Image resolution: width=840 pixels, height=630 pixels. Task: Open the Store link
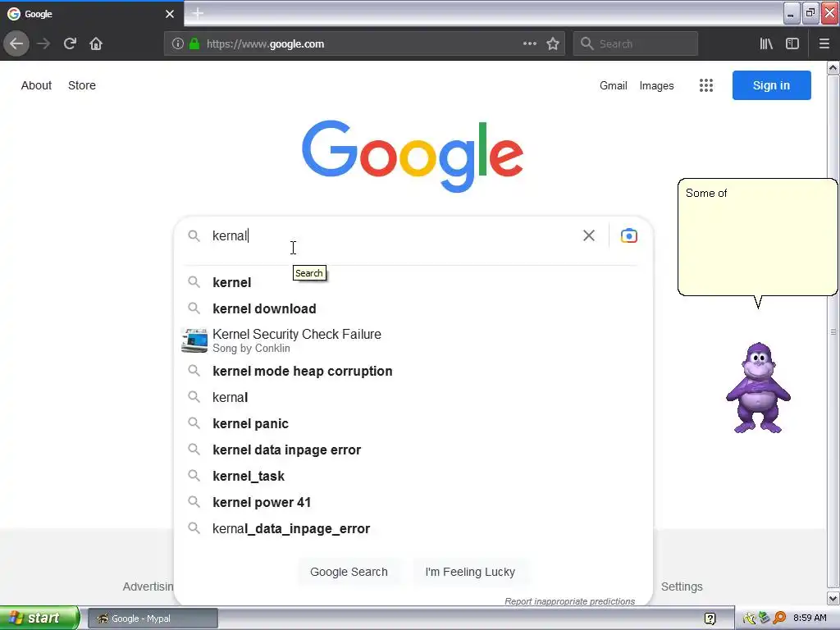point(82,85)
